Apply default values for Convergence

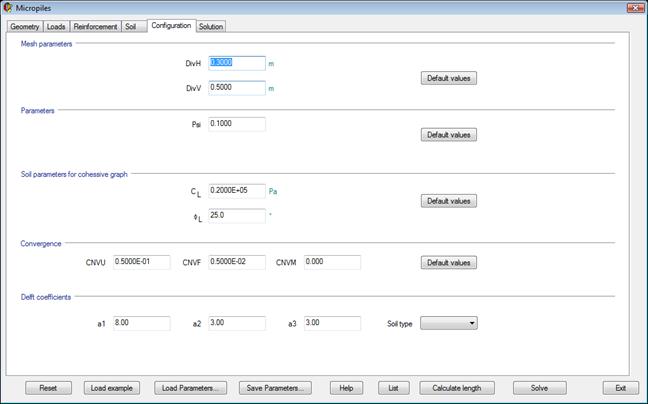point(449,262)
